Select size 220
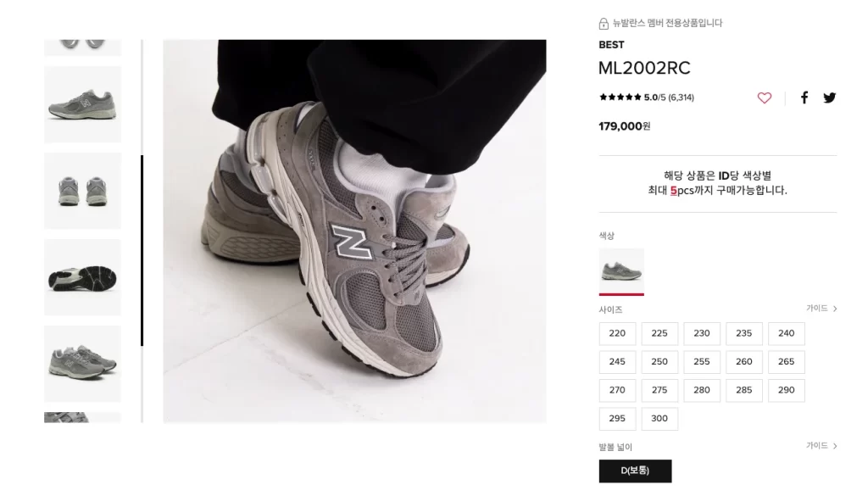This screenshot has width=868, height=496. tap(617, 333)
